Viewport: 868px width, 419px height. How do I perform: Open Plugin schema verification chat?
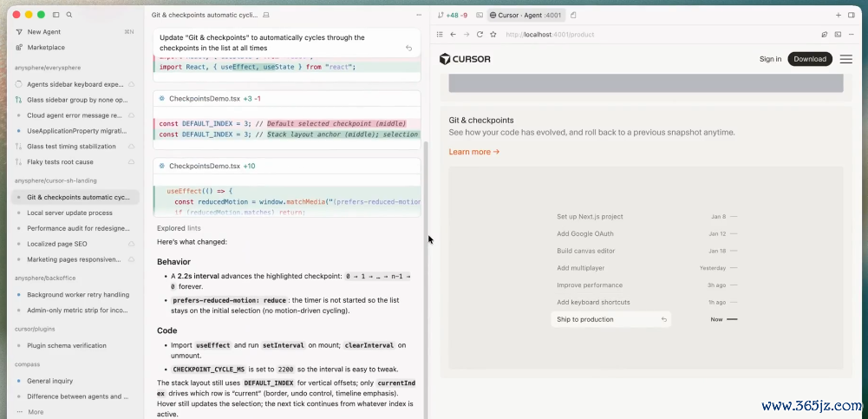click(x=75, y=345)
